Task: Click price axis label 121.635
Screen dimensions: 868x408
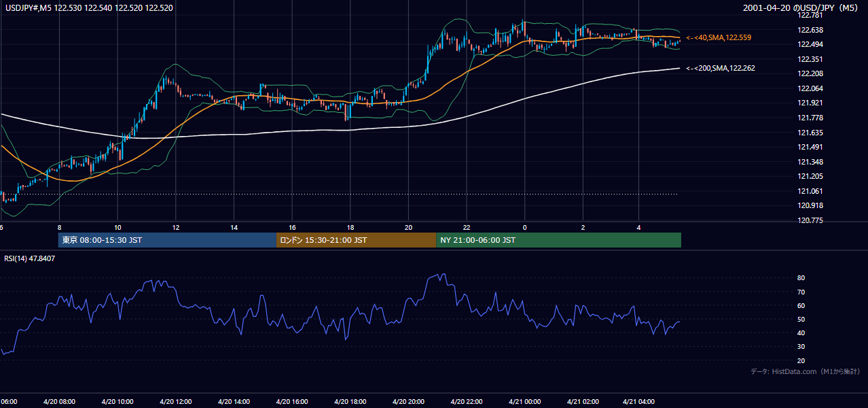Action: (x=810, y=133)
